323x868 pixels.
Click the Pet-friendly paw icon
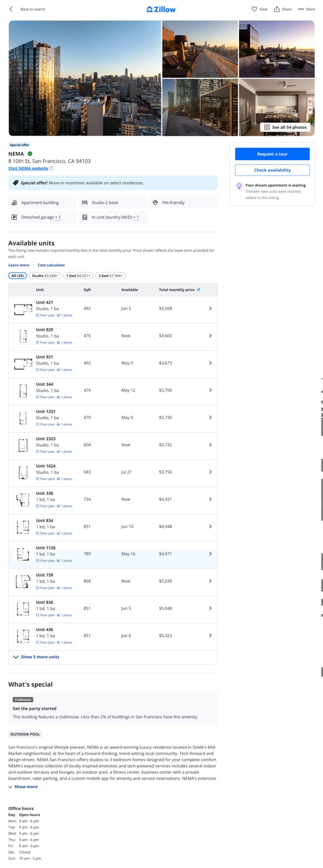pyautogui.click(x=155, y=203)
